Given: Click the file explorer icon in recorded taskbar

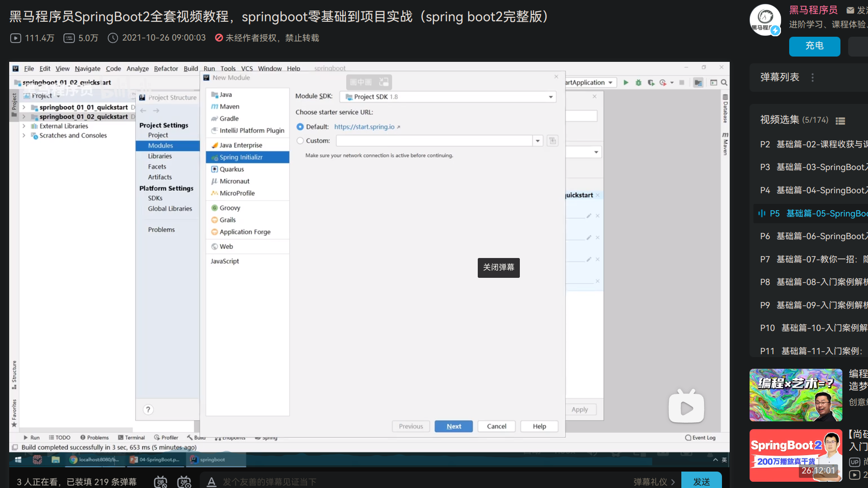Looking at the screenshot, I should [x=56, y=459].
